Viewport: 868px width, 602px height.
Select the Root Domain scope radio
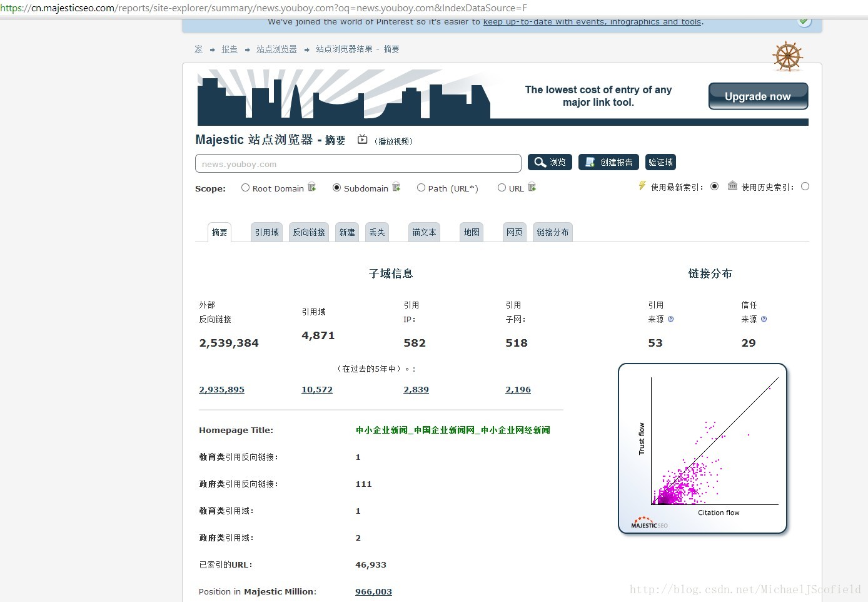(245, 188)
